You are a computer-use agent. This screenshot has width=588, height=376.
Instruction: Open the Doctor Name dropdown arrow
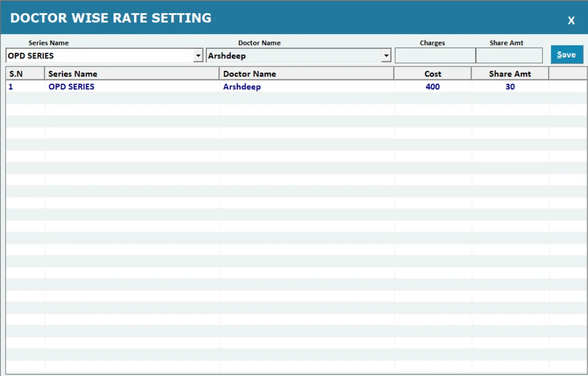point(386,56)
